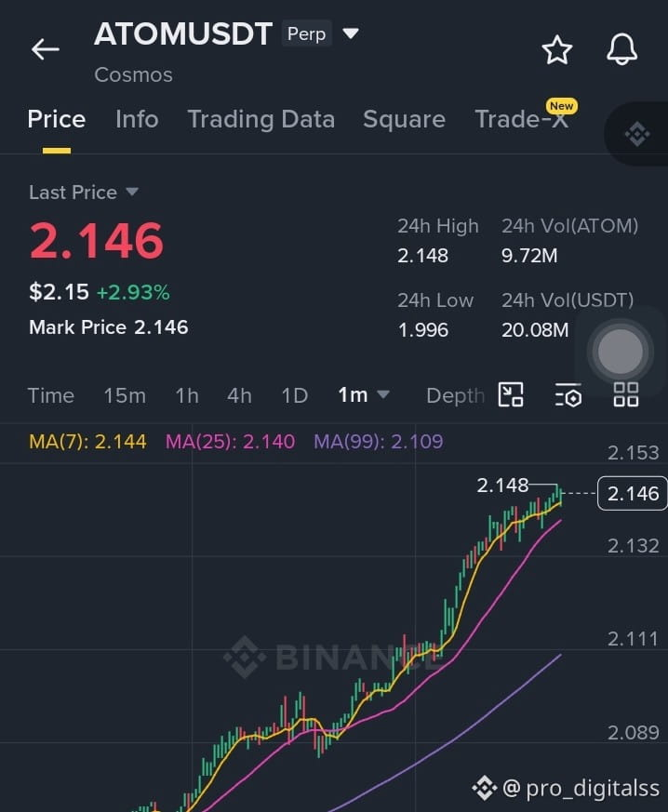Tap the current price tag 2.146 on axis
This screenshot has width=668, height=812.
pyautogui.click(x=633, y=494)
